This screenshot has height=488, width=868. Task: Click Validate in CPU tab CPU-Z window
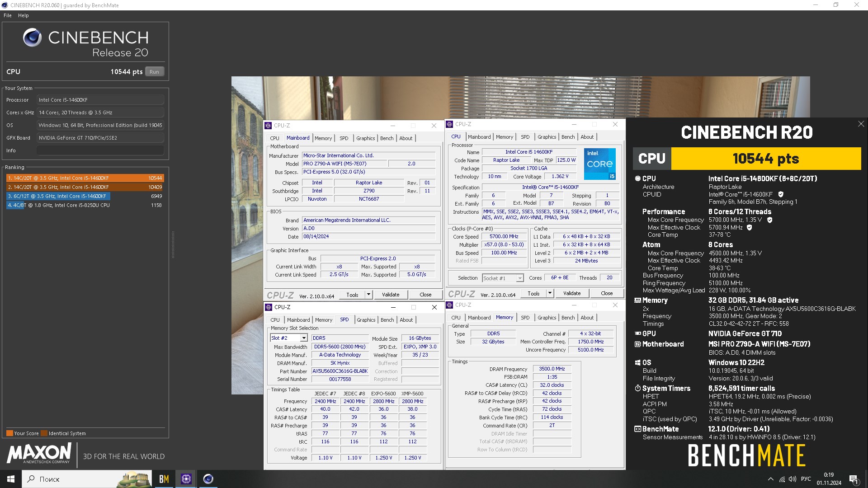pos(572,293)
